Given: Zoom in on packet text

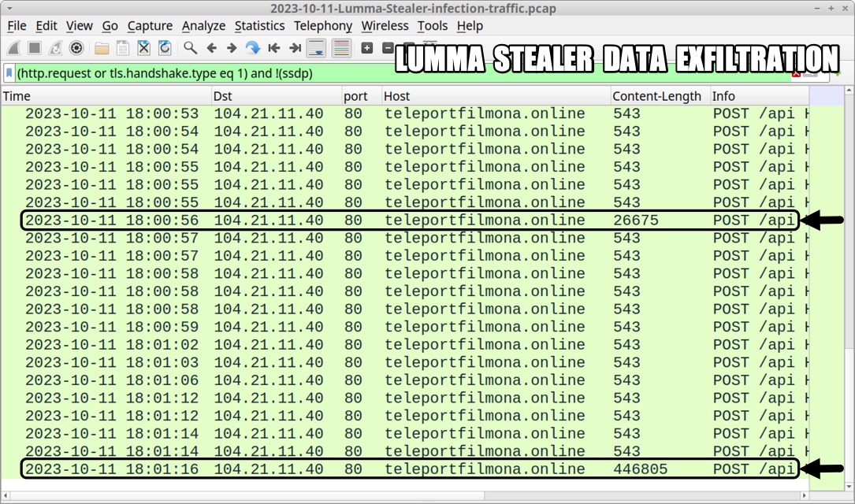Looking at the screenshot, I should [x=367, y=48].
